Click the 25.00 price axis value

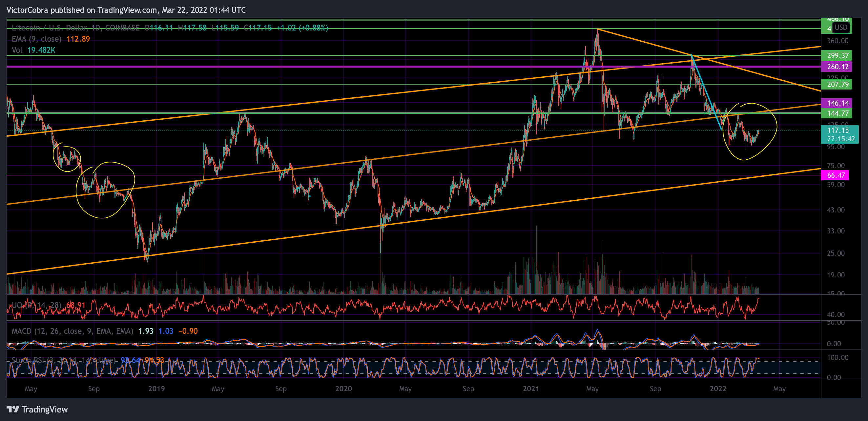pos(836,253)
